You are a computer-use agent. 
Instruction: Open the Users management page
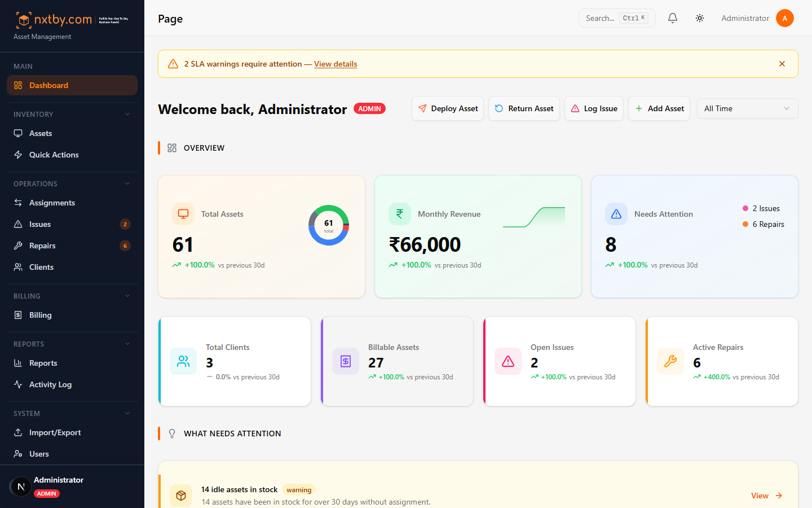pyautogui.click(x=38, y=454)
